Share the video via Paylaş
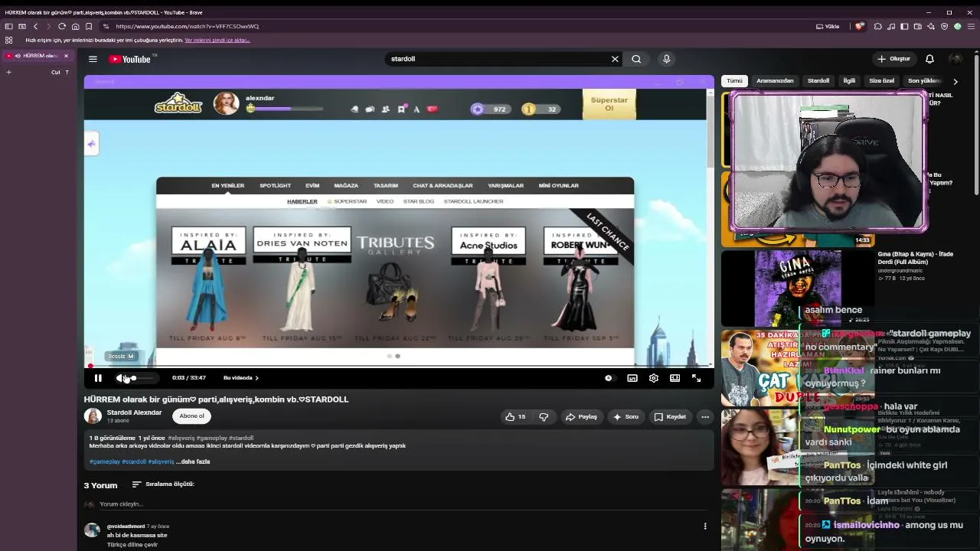980x551 pixels. [581, 417]
